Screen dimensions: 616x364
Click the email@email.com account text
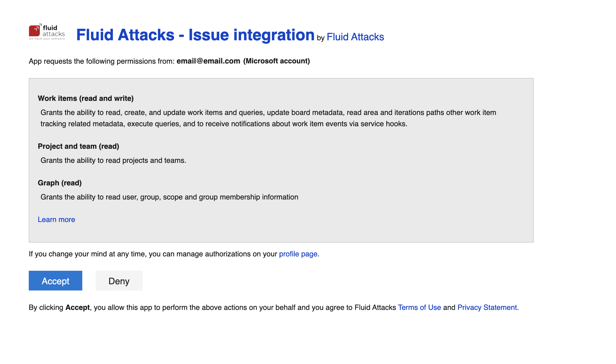point(208,61)
